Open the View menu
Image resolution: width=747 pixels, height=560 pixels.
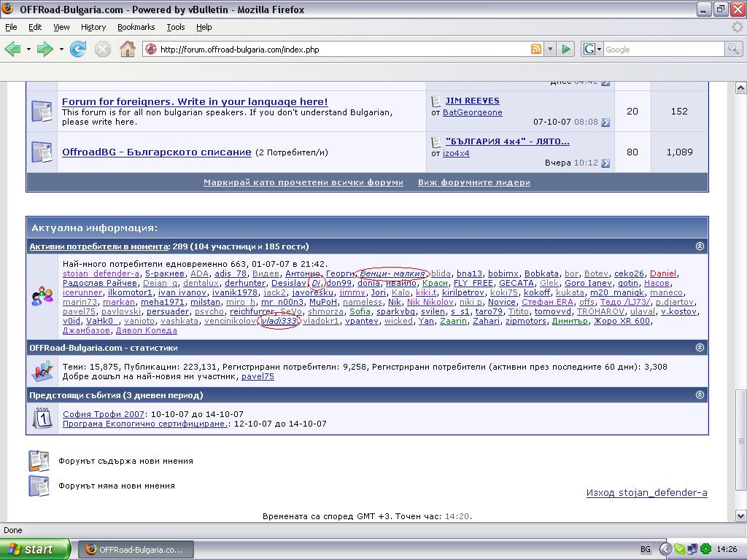click(61, 27)
